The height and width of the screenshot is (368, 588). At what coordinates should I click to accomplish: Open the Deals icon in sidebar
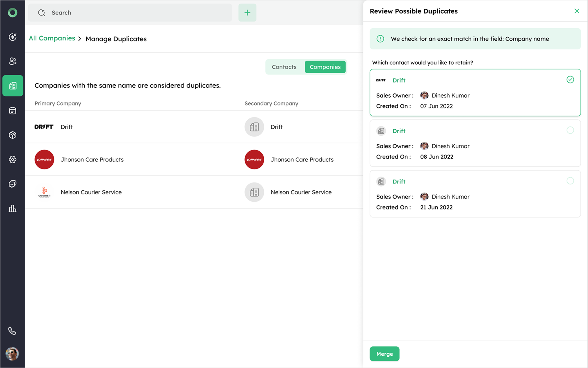coord(13,37)
